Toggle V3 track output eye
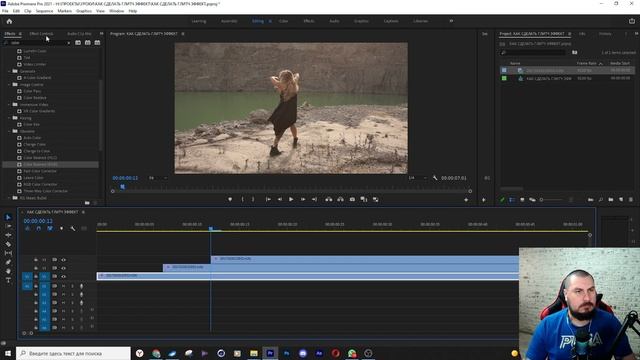This screenshot has width=640, height=360. pyautogui.click(x=64, y=260)
